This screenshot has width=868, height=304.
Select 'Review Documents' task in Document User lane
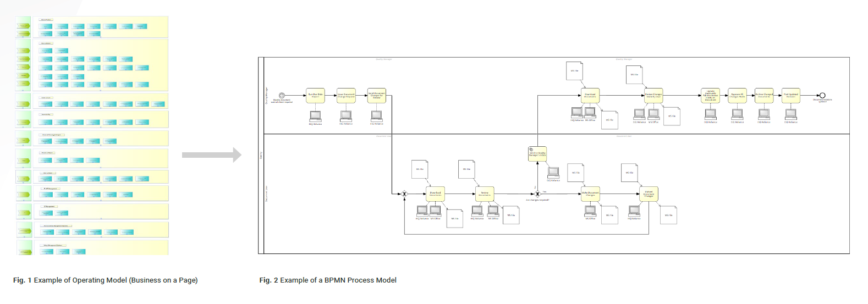point(485,194)
